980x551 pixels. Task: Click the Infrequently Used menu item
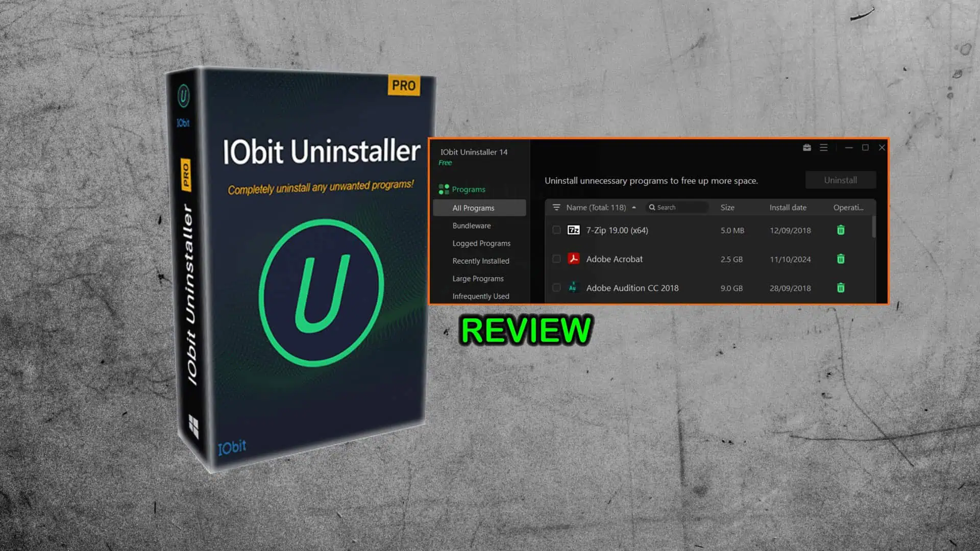point(481,296)
